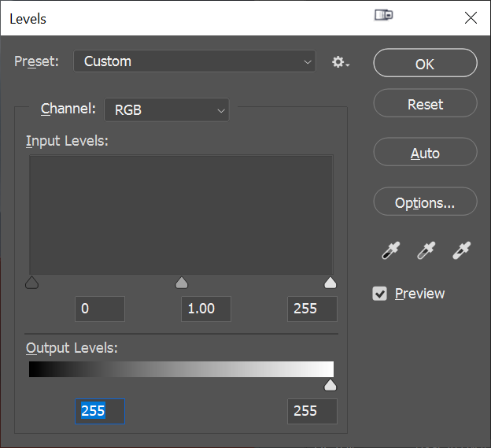This screenshot has width=491, height=448.
Task: Click the input highlight slider handle
Action: tap(330, 283)
